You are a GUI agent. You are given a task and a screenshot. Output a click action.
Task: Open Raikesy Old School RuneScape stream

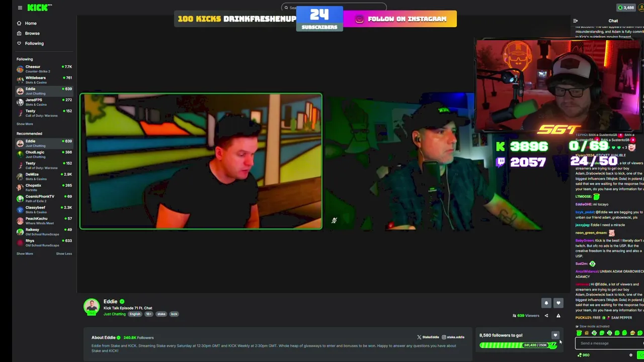[44, 232]
